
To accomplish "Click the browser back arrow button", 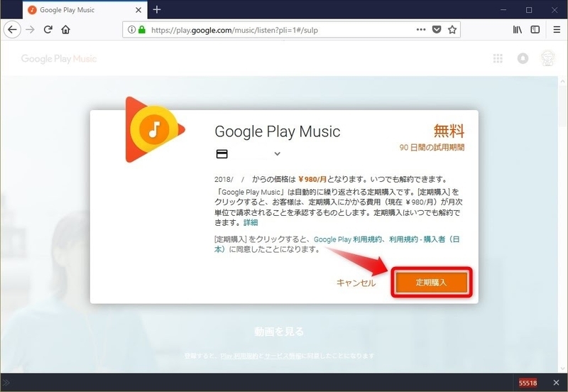I will coord(11,30).
